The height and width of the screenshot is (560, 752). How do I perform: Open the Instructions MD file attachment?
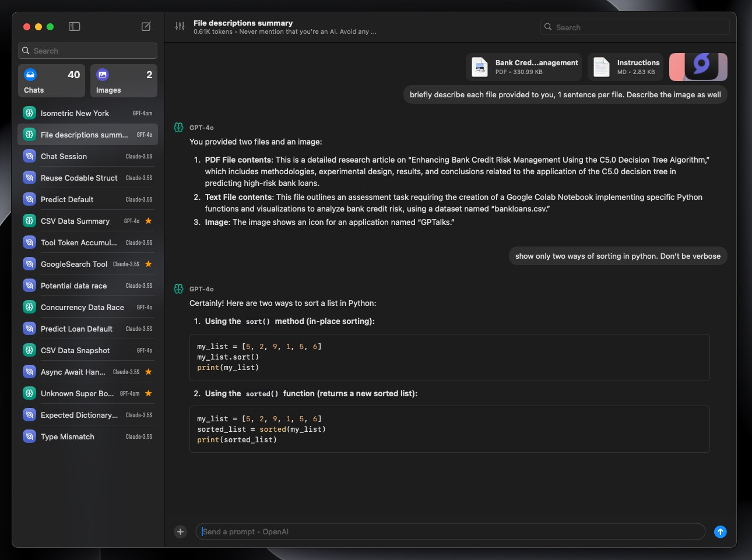tap(626, 67)
